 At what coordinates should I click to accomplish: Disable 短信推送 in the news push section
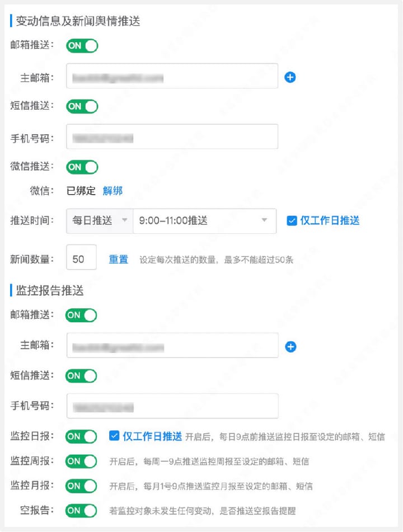click(x=82, y=106)
